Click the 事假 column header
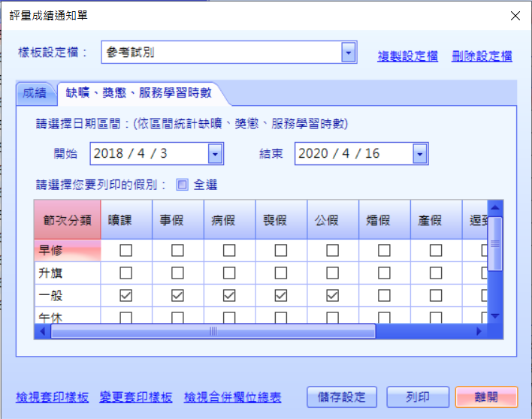 pyautogui.click(x=178, y=220)
